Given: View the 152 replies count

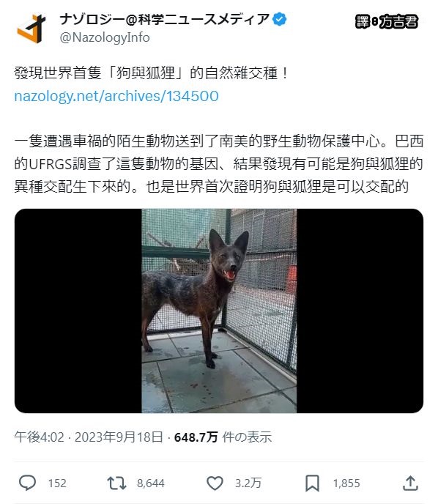Looking at the screenshot, I should (x=57, y=483).
